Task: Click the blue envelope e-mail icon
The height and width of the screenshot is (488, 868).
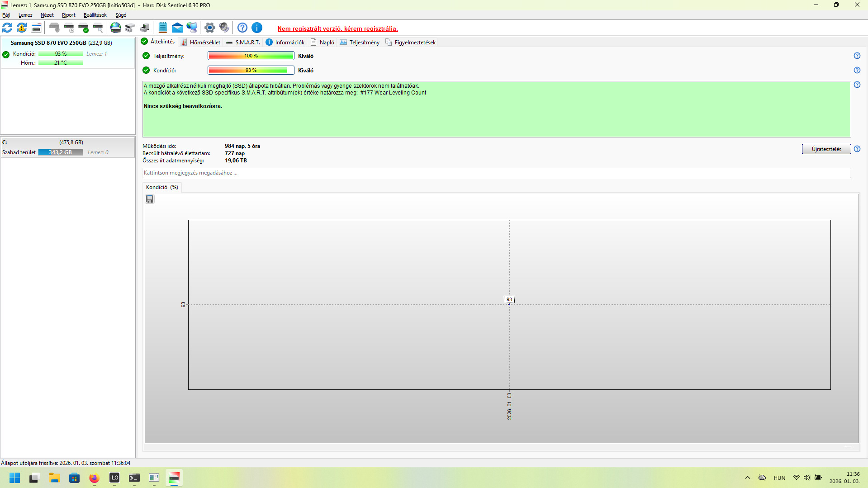Action: [x=177, y=28]
